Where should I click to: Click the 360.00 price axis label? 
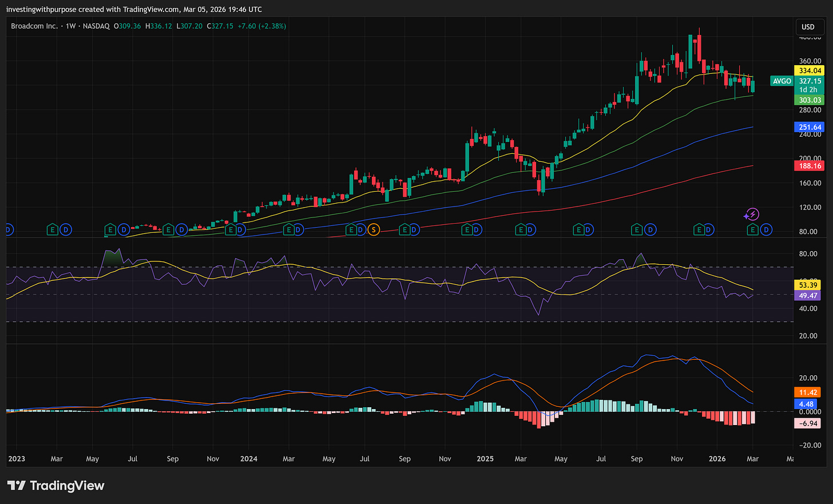[810, 61]
